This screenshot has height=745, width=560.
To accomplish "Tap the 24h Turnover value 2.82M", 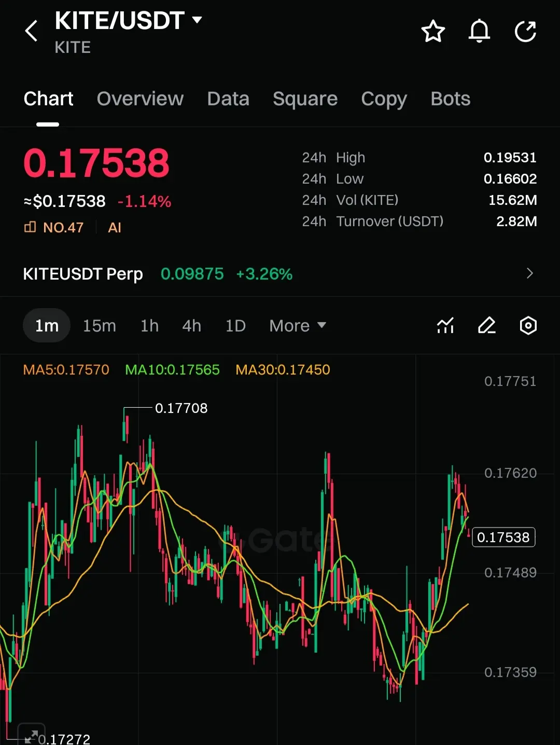I will point(516,221).
